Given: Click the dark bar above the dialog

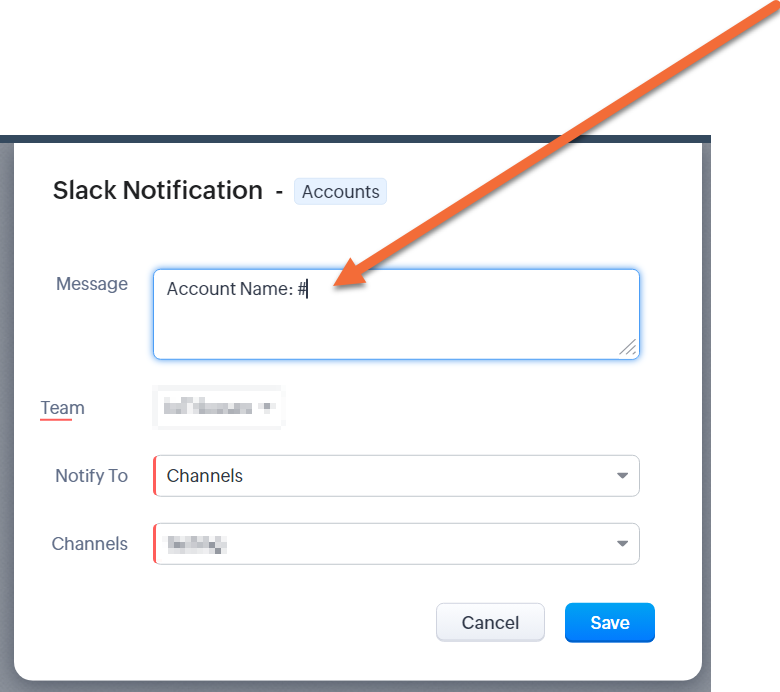Looking at the screenshot, I should (355, 139).
